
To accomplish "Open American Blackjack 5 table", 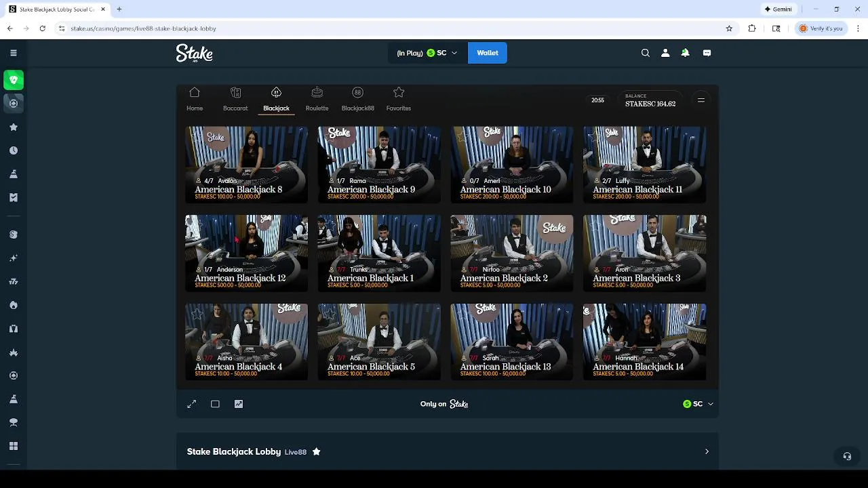I will (x=379, y=342).
